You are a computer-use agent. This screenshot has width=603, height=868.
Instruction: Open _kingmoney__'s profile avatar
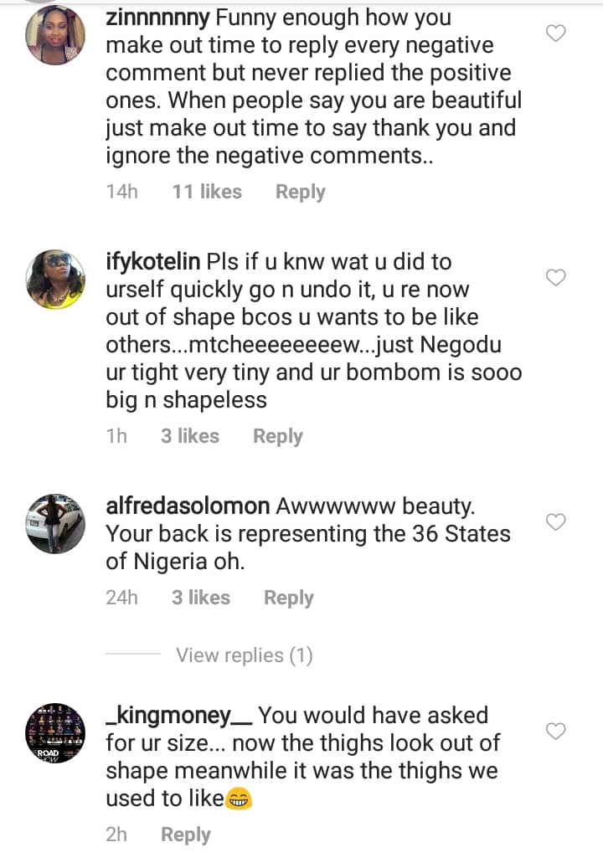(x=55, y=733)
